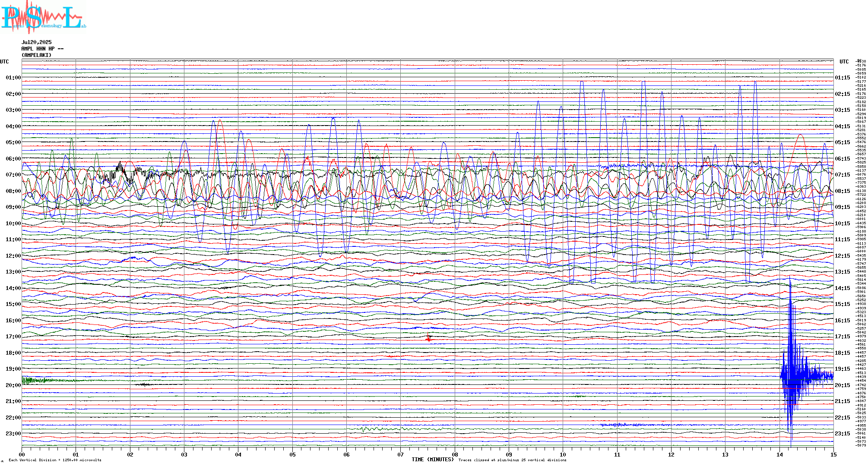Click the 15:00 hour label

(x=13, y=304)
